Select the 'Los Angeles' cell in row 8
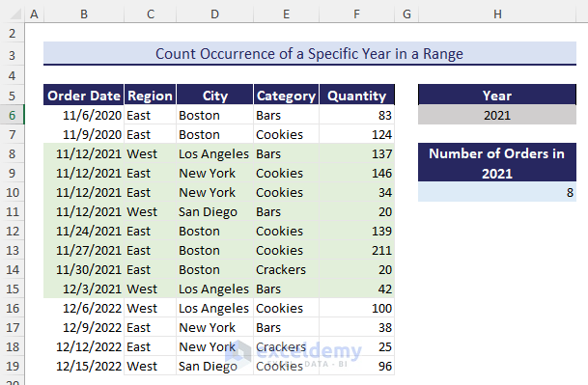 [215, 153]
